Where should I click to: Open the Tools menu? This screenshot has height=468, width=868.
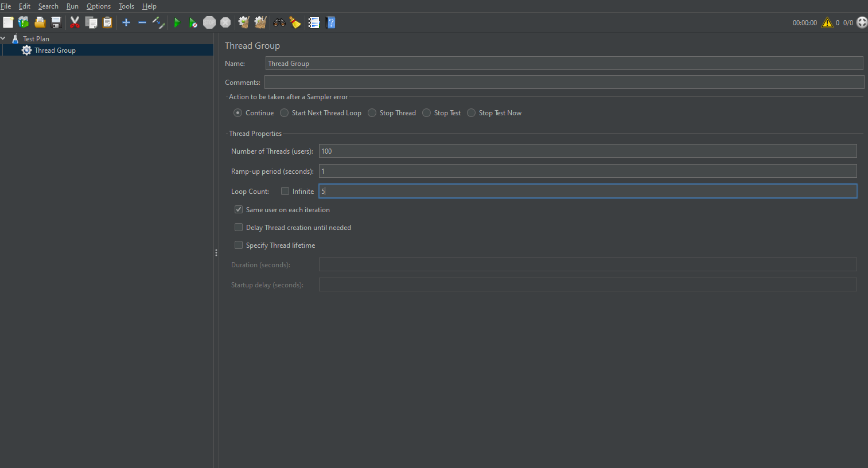pyautogui.click(x=126, y=6)
